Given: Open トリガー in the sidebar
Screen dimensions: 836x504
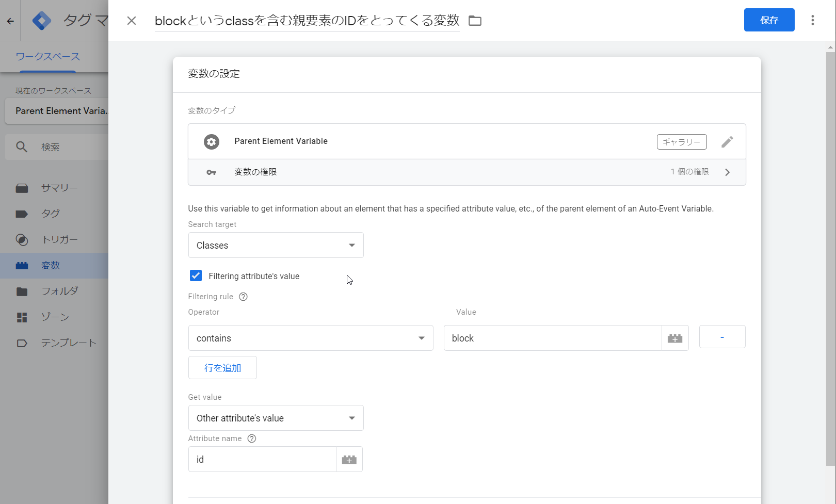Looking at the screenshot, I should pyautogui.click(x=54, y=240).
